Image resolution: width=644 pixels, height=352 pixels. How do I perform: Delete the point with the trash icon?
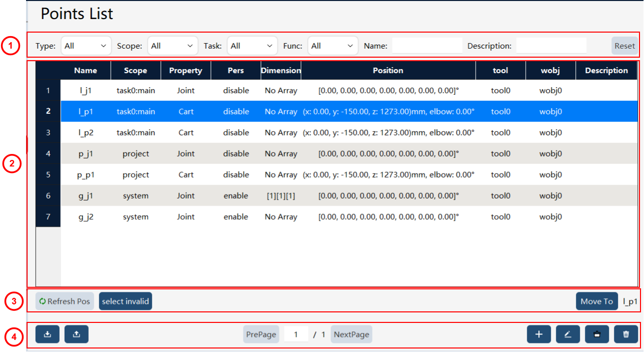(626, 334)
